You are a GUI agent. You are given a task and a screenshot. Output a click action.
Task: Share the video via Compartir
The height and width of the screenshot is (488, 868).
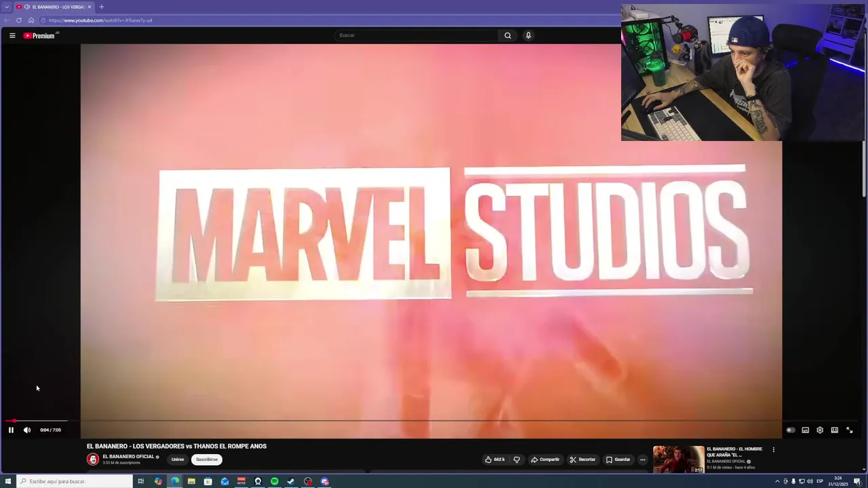tap(545, 460)
